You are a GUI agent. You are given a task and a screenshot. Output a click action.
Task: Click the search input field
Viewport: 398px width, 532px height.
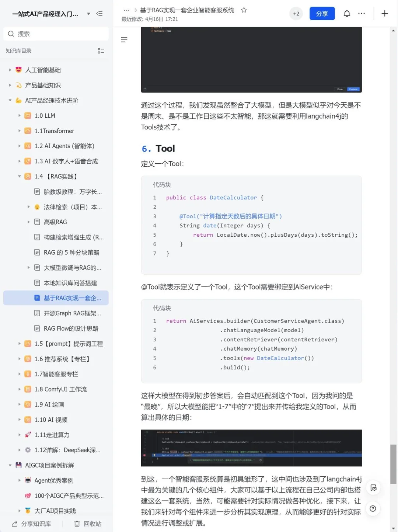click(x=56, y=34)
